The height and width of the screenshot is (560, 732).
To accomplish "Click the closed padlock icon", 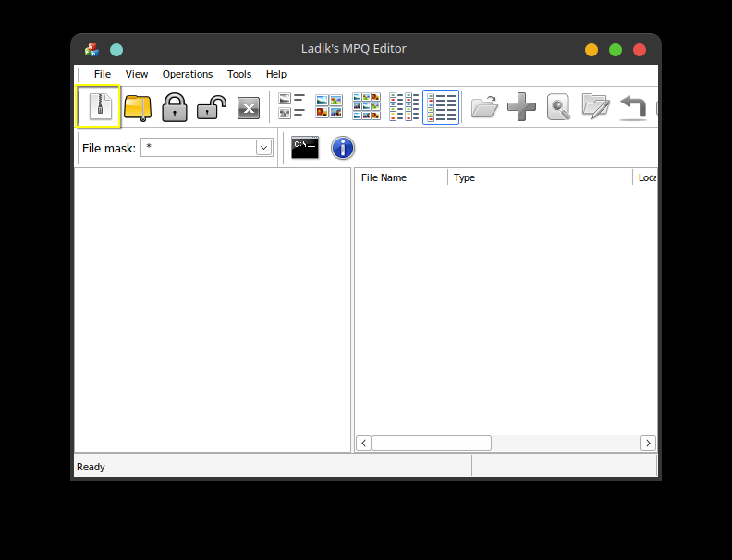I will 175,107.
